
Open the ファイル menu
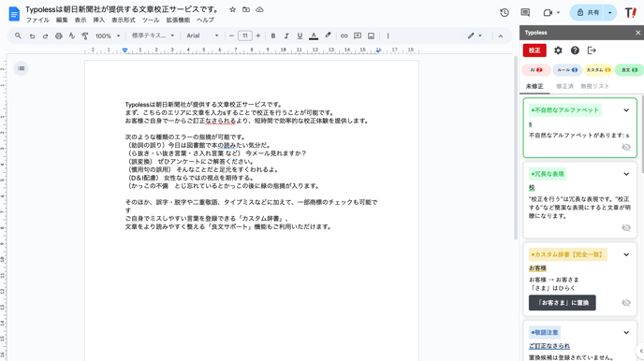(x=37, y=20)
